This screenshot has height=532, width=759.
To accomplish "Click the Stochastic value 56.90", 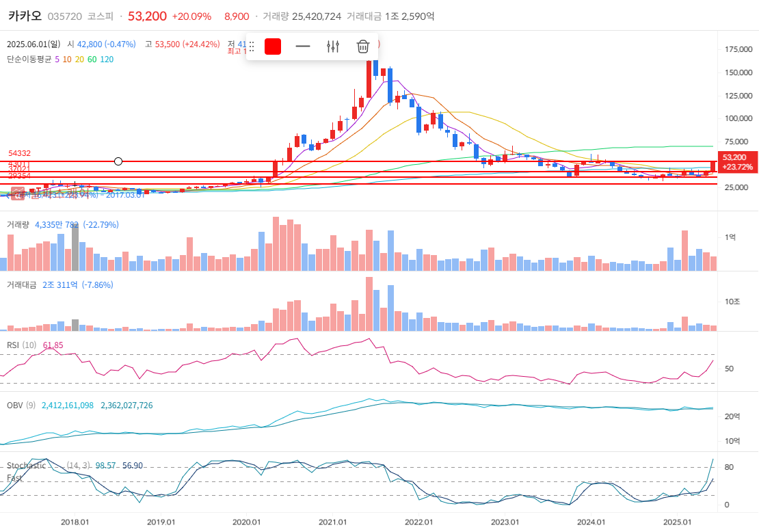I will click(x=133, y=466).
